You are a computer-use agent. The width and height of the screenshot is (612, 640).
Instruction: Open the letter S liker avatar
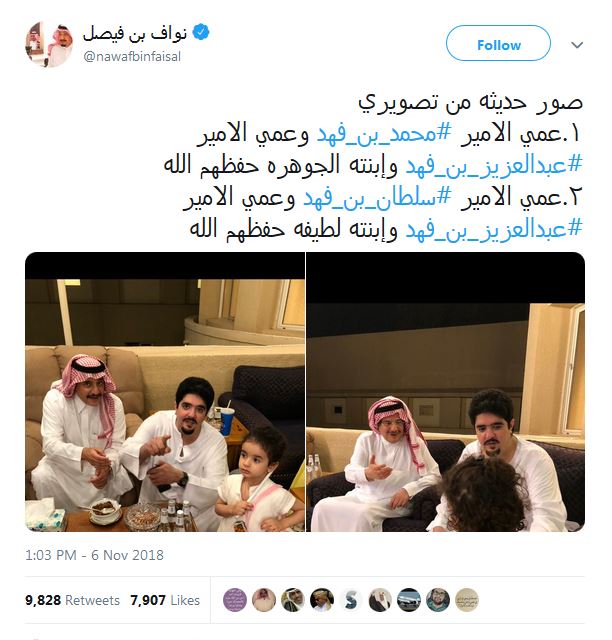(x=351, y=600)
